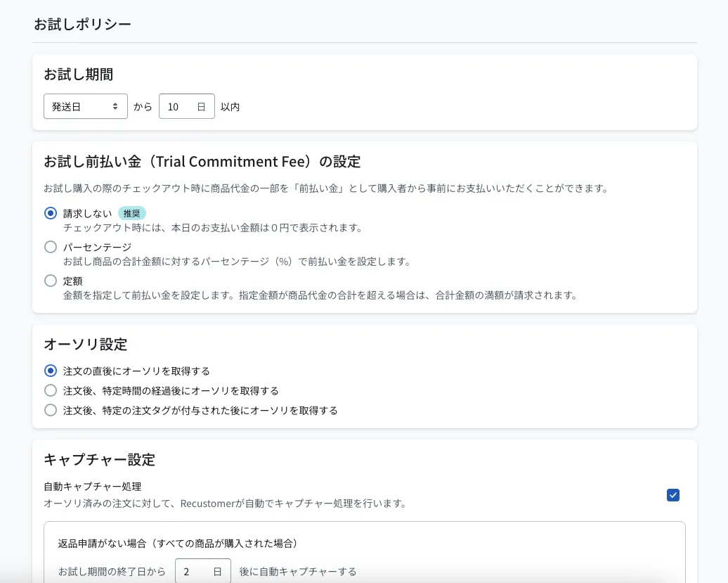This screenshot has width=728, height=583.
Task: Click the 以内 text after the day field
Action: [230, 107]
